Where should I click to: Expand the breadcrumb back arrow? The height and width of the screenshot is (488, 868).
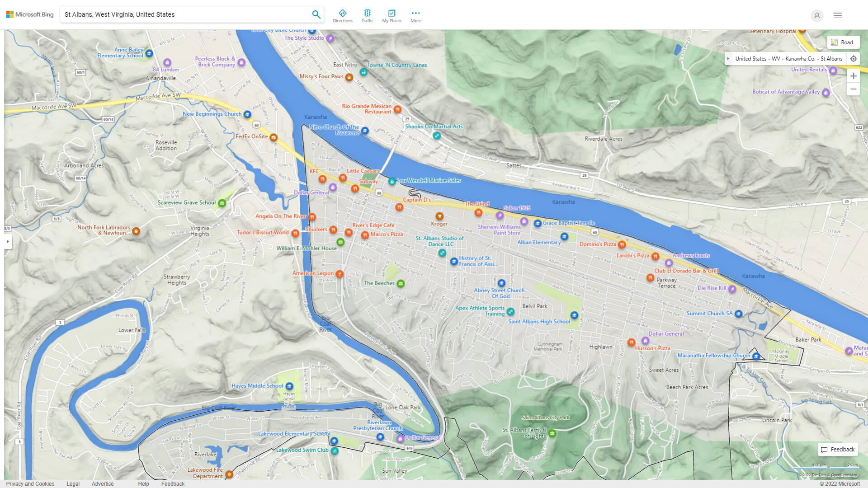point(728,59)
